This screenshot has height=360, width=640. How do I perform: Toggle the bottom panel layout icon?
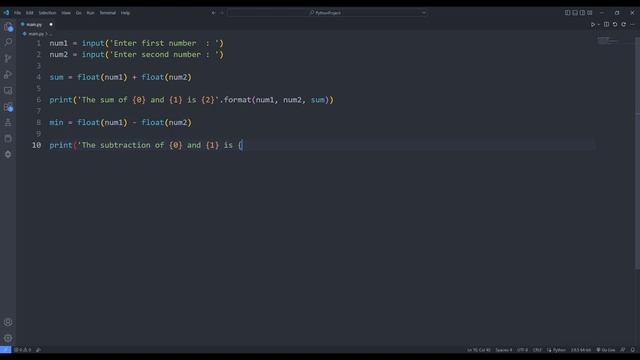click(x=575, y=13)
